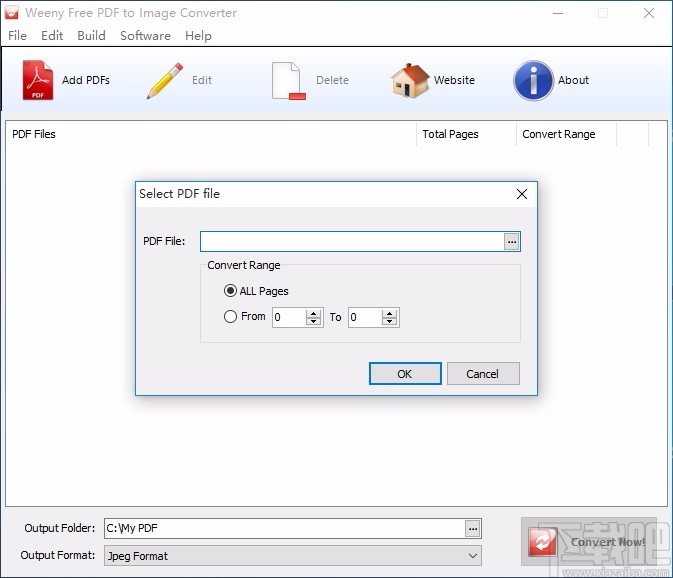The image size is (673, 578).
Task: Open the File menu
Action: pos(18,36)
